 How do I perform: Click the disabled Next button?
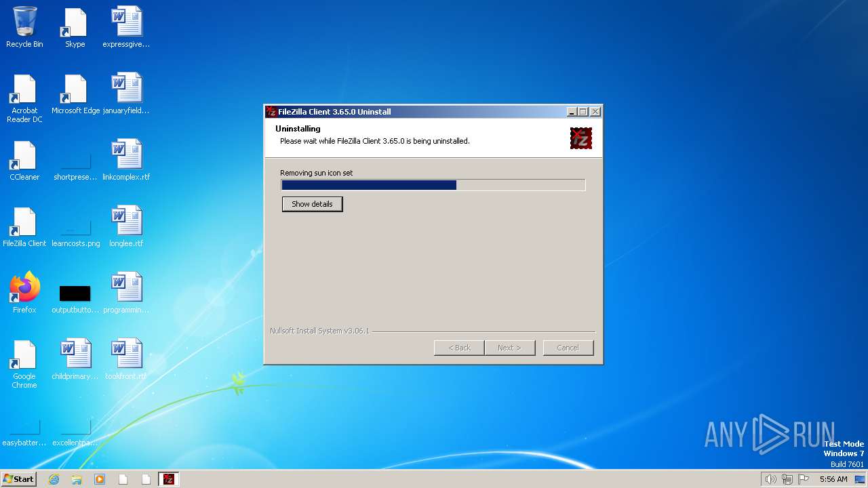click(510, 348)
